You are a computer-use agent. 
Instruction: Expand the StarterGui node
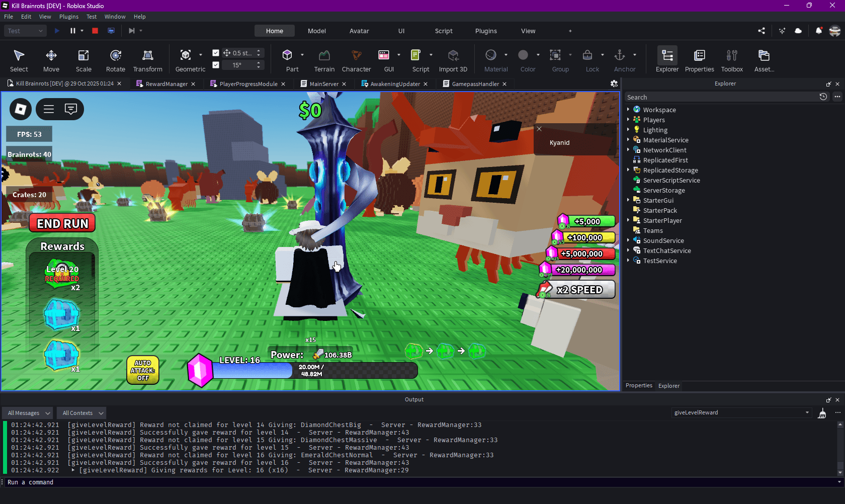[x=628, y=200]
